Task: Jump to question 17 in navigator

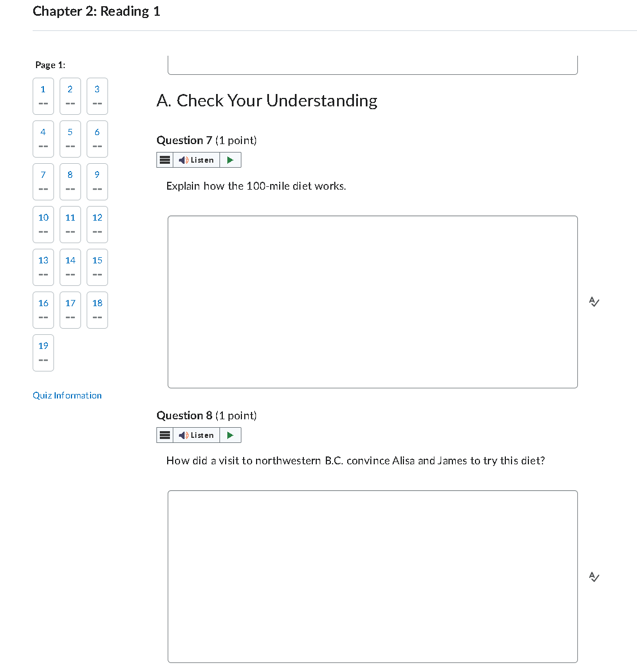Action: click(70, 310)
